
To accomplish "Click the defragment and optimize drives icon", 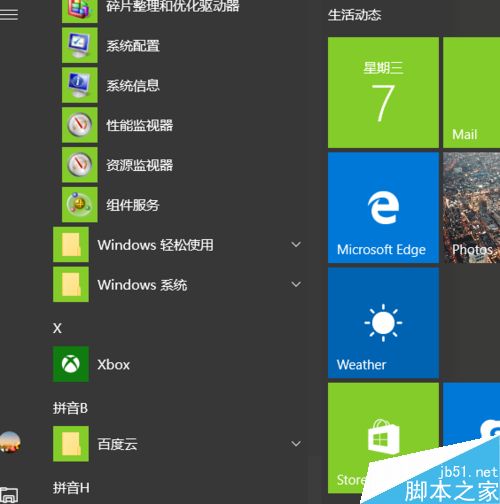I will click(x=80, y=10).
